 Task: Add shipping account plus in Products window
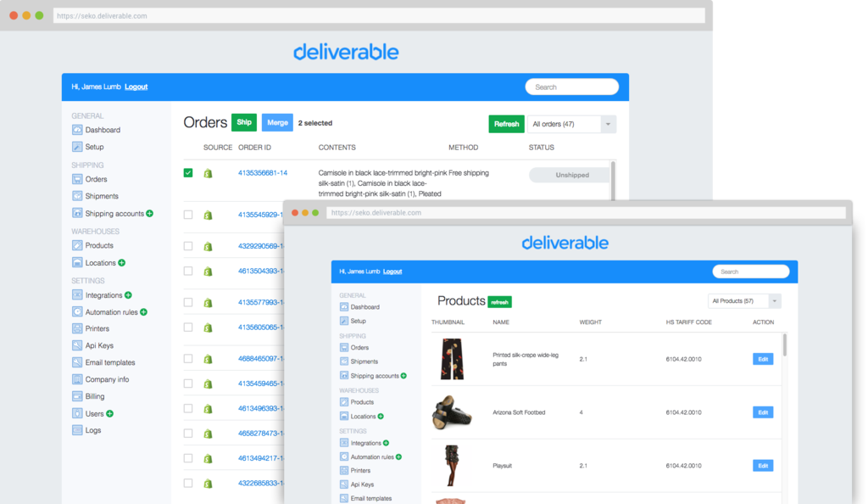pos(403,376)
